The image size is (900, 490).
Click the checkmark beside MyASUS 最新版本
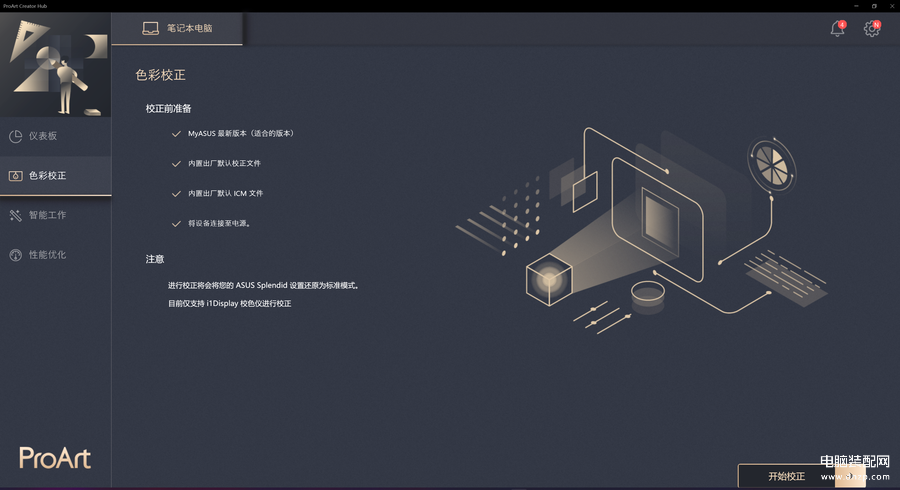tap(176, 134)
